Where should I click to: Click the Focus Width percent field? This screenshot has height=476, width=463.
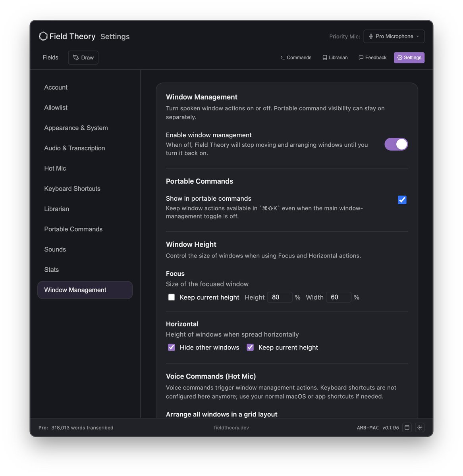point(339,297)
